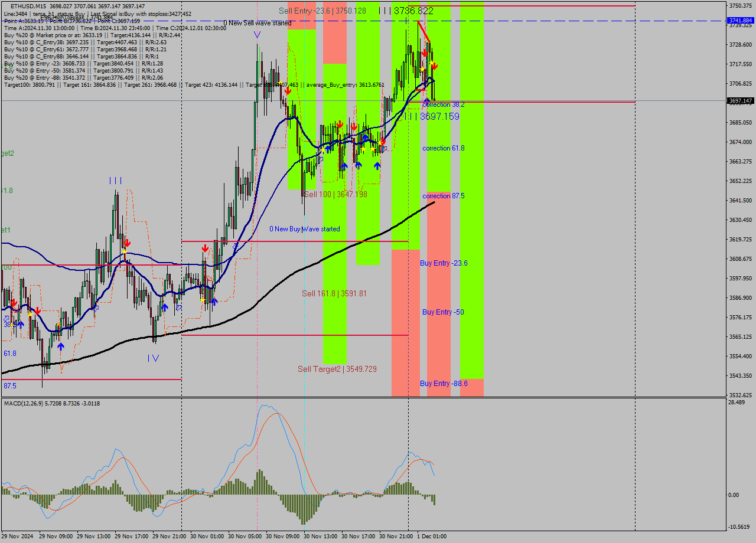Click the 'Sell Entry -23.6 | 3750.128' label
This screenshot has height=543, width=756.
coord(322,11)
